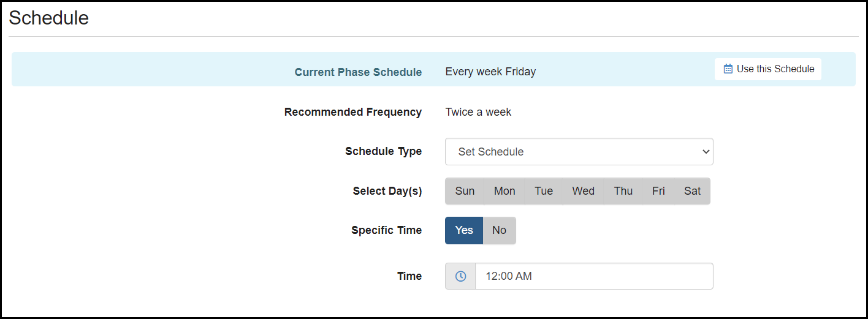Screen dimensions: 868x319
Task: Click the Time field showing 12:00 AM
Action: click(593, 276)
